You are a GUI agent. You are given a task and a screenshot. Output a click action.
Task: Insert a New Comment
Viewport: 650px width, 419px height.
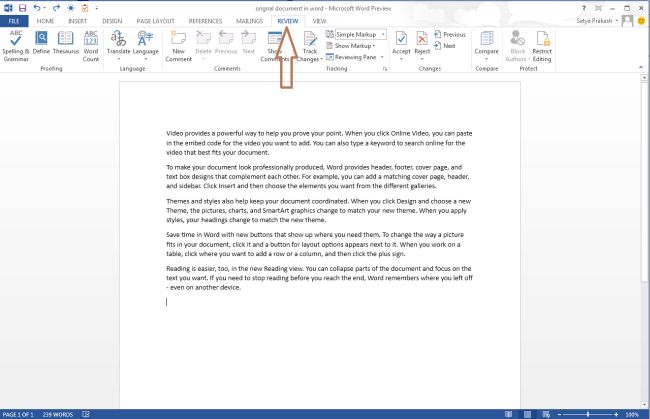tap(178, 46)
